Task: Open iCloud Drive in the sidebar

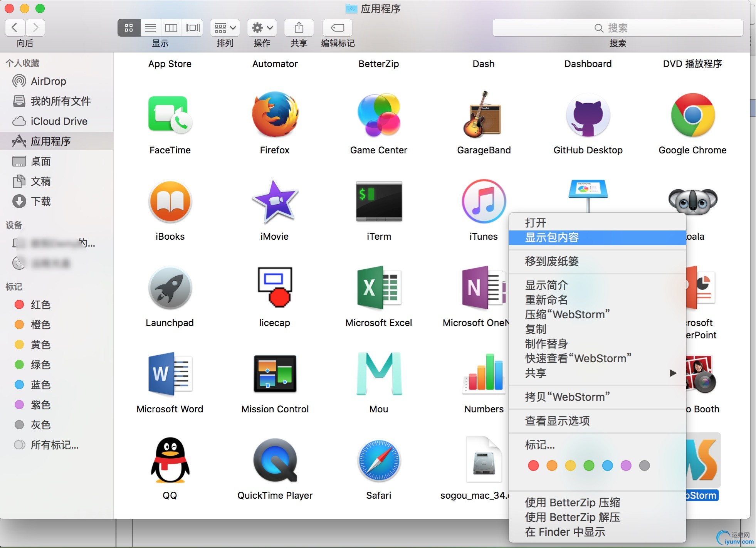Action: tap(57, 121)
